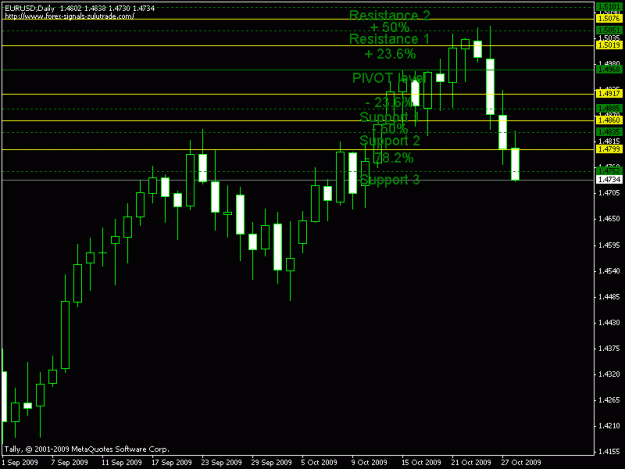Viewport: 625px width, 469px height.
Task: Click the '15 Oct 2009' date label
Action: [421, 462]
